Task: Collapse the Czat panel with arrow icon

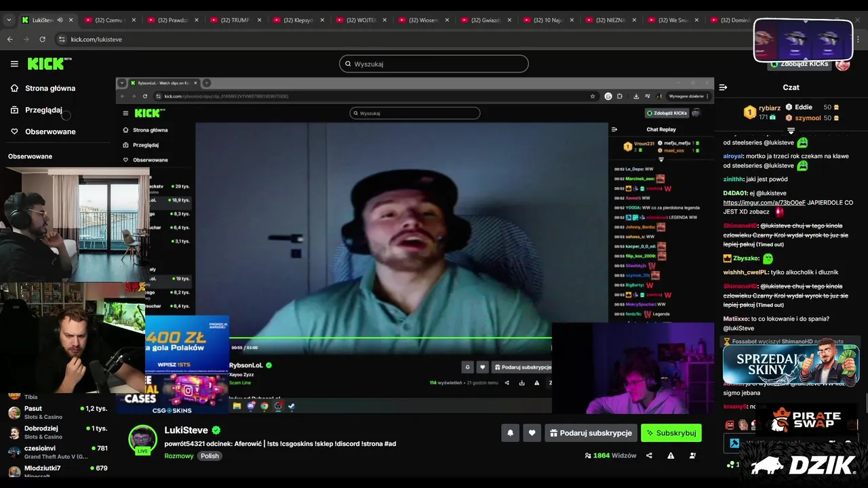Action: tap(723, 87)
